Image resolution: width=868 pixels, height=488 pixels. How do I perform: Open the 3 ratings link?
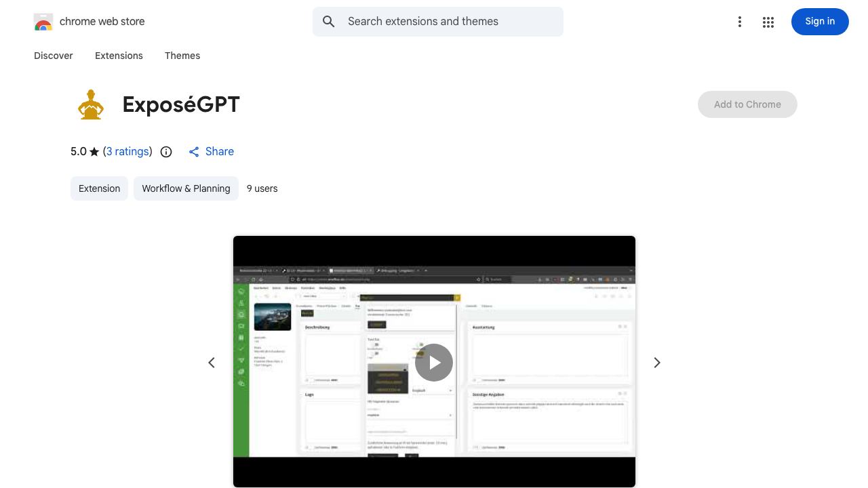click(127, 151)
